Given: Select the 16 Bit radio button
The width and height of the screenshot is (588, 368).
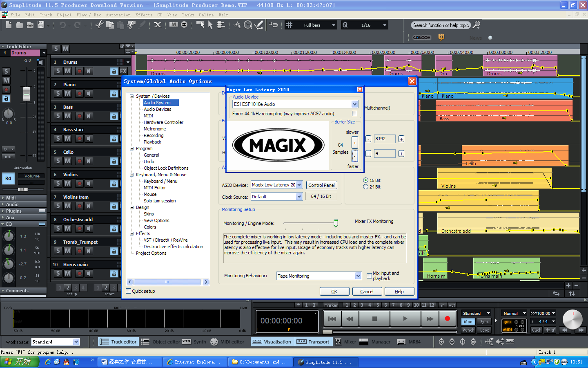Looking at the screenshot, I should pos(365,180).
